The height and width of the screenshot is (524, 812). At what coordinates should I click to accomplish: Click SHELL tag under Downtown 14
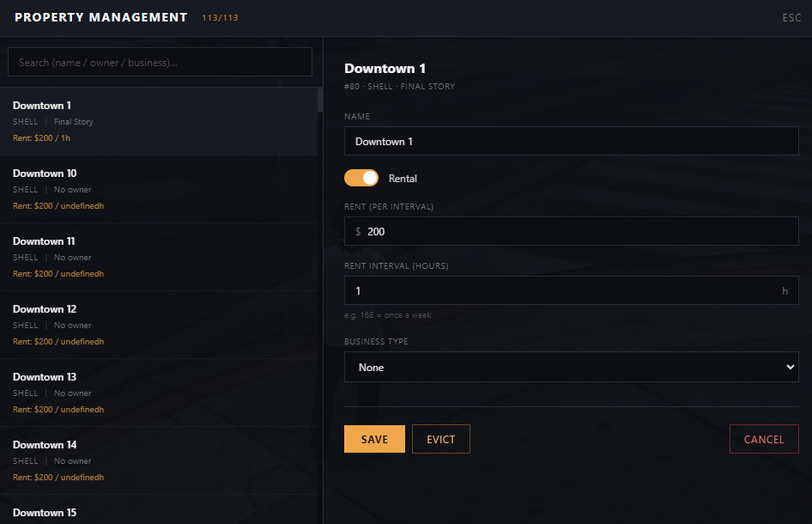point(26,461)
